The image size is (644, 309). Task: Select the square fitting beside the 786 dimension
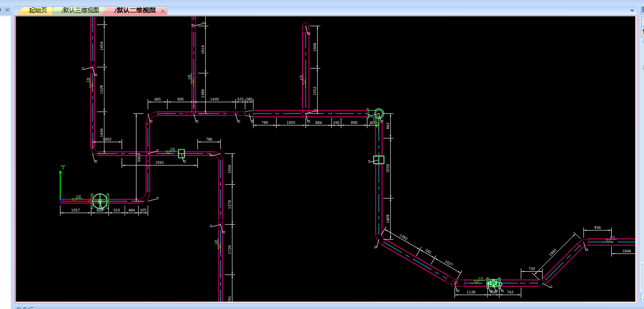(182, 153)
